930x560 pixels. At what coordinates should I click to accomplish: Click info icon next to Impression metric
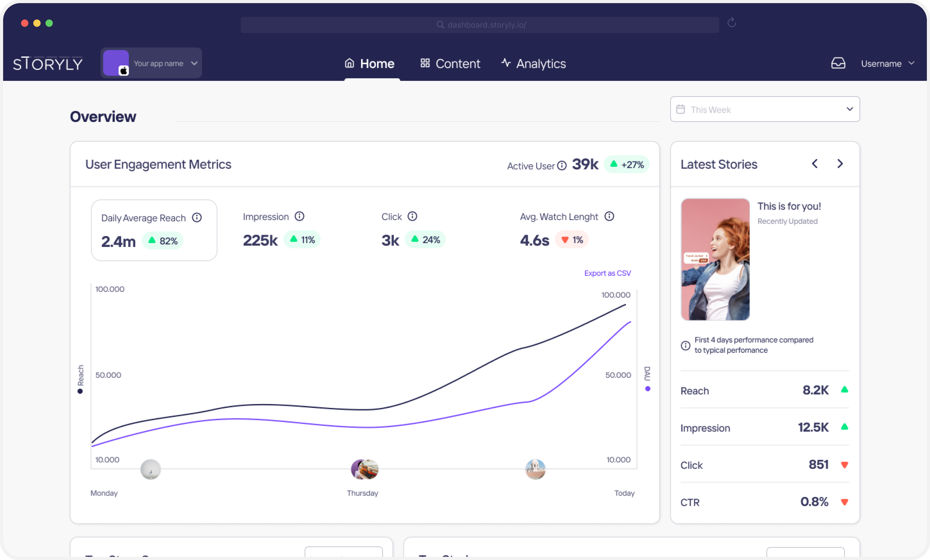pyautogui.click(x=299, y=216)
